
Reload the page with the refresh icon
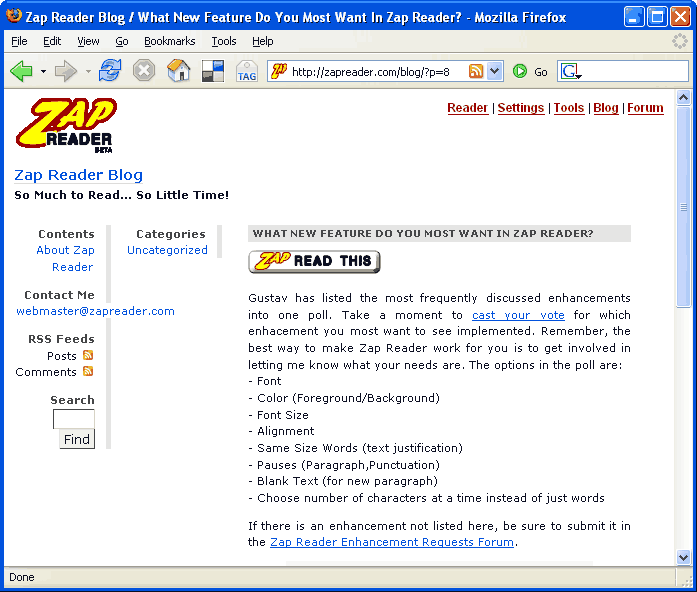point(110,71)
